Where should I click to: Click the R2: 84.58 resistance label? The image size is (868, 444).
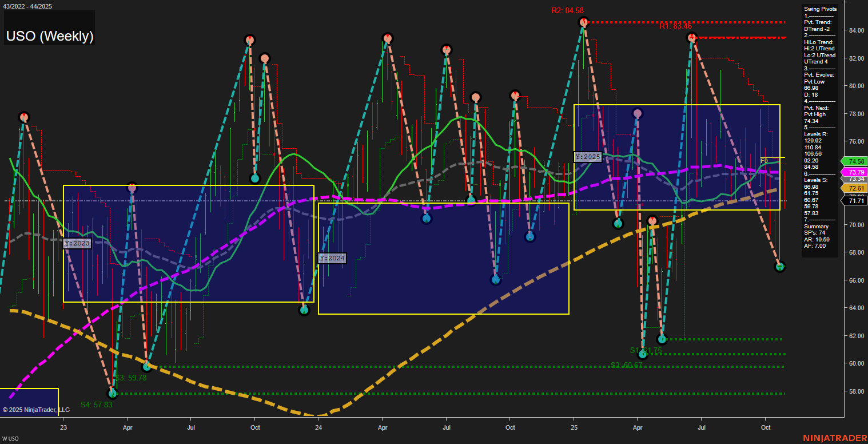(567, 10)
